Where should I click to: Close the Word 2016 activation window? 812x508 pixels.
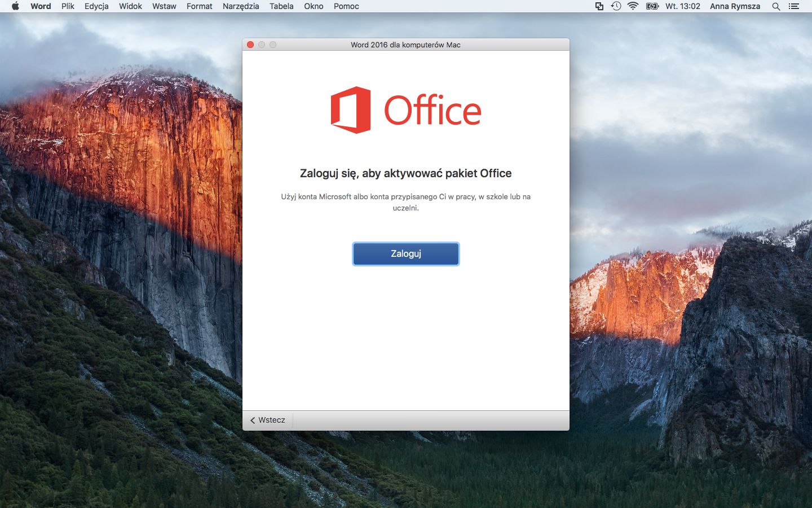250,45
